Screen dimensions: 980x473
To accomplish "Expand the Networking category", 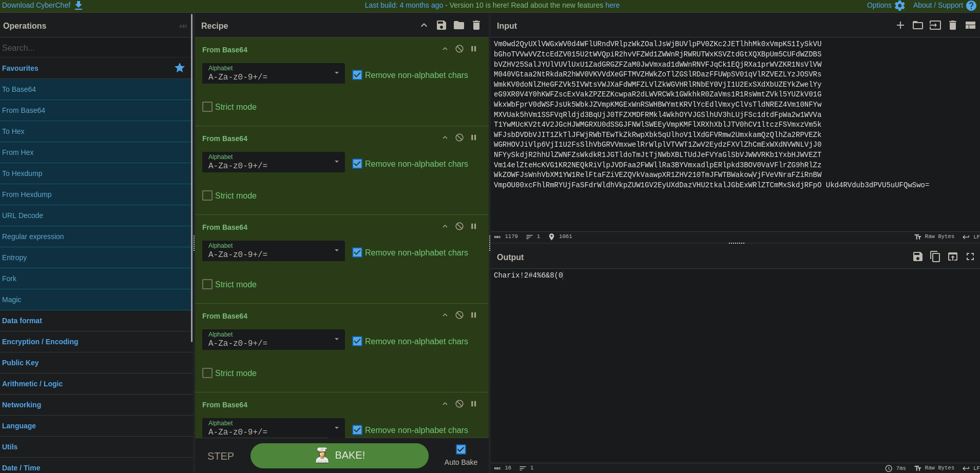I will point(95,405).
